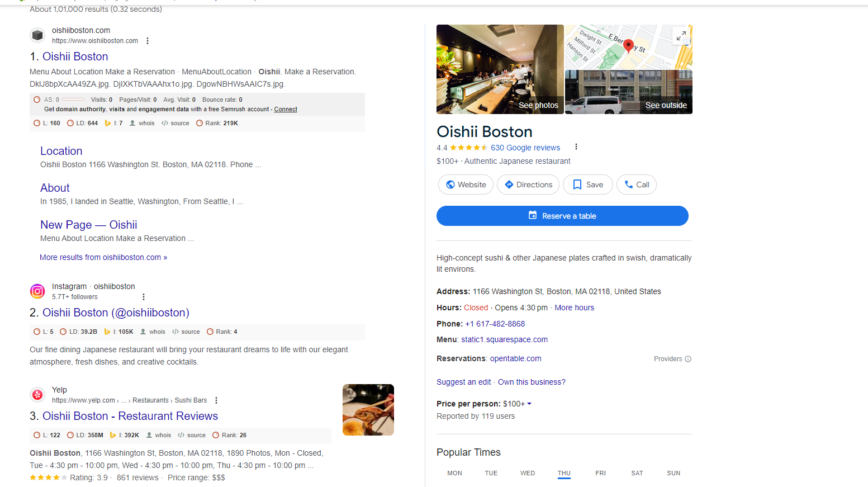
Task: Click L: 160 metric under Oishii Boston result
Action: 47,123
